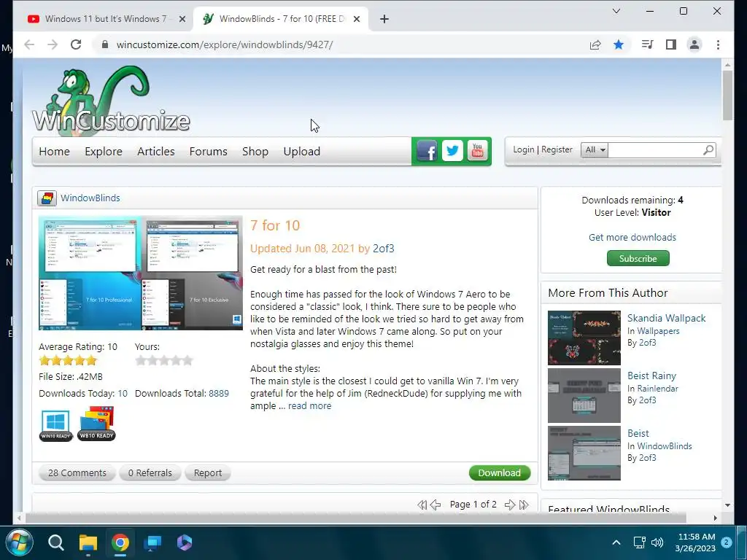
Task: Open the tab search chevron in Chrome title bar
Action: click(616, 11)
